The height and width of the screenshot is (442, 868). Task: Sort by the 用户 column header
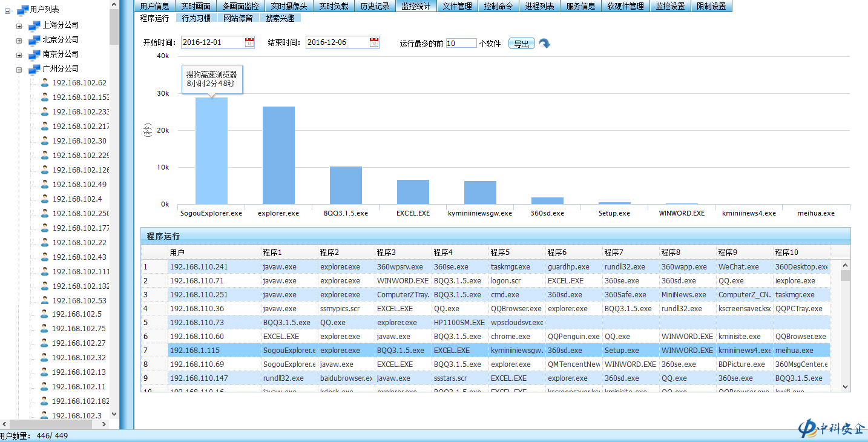click(x=214, y=252)
